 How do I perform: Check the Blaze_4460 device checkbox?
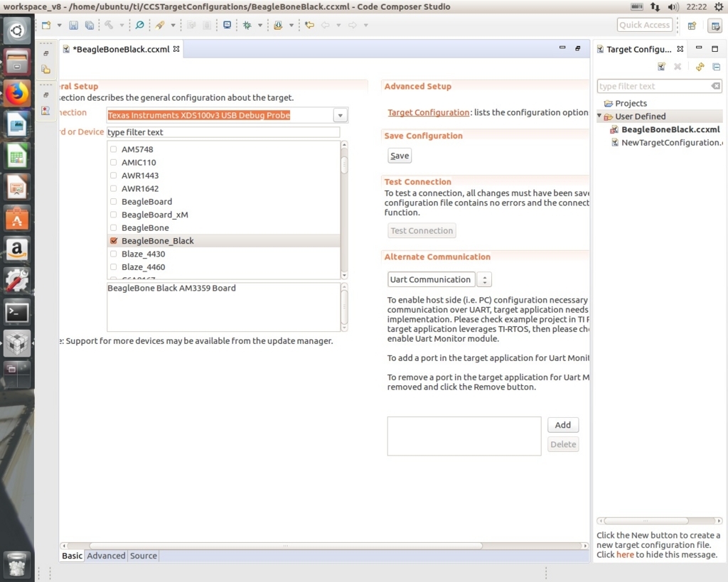coord(113,267)
